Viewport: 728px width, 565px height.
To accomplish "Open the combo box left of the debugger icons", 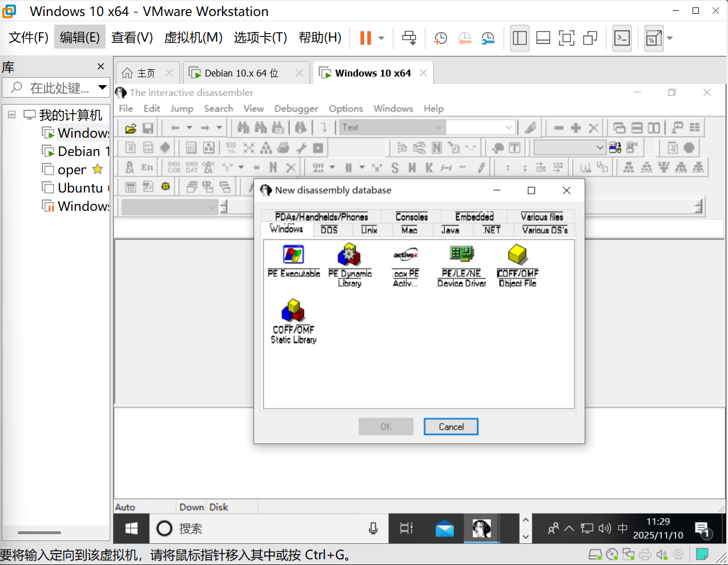I will point(569,148).
